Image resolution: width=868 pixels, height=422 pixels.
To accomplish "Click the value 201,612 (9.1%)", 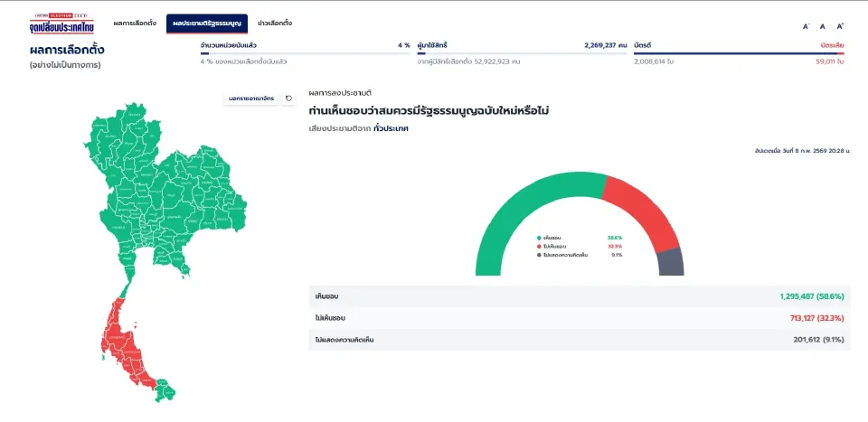I will pyautogui.click(x=818, y=340).
